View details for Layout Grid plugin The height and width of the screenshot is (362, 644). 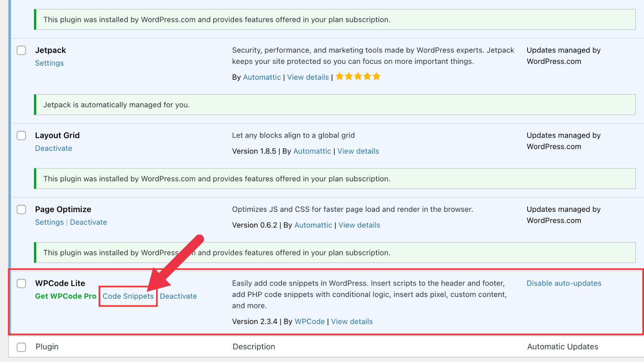pos(358,151)
